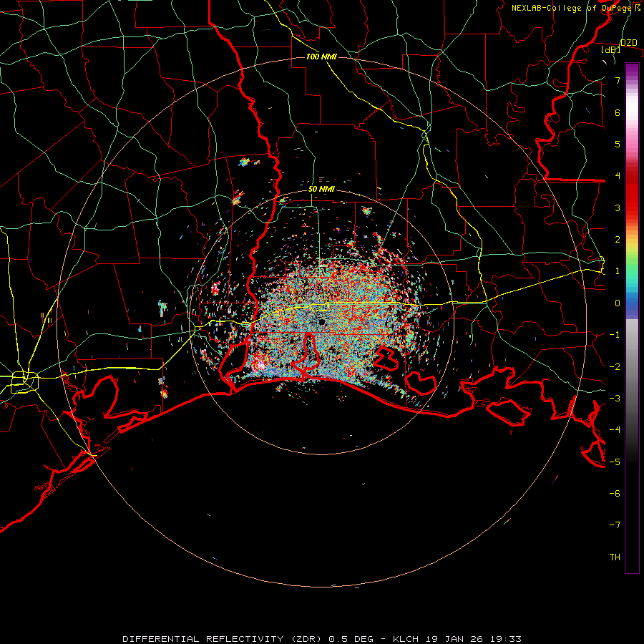
Task: Click the 2 tick label on scale
Action: [x=618, y=240]
